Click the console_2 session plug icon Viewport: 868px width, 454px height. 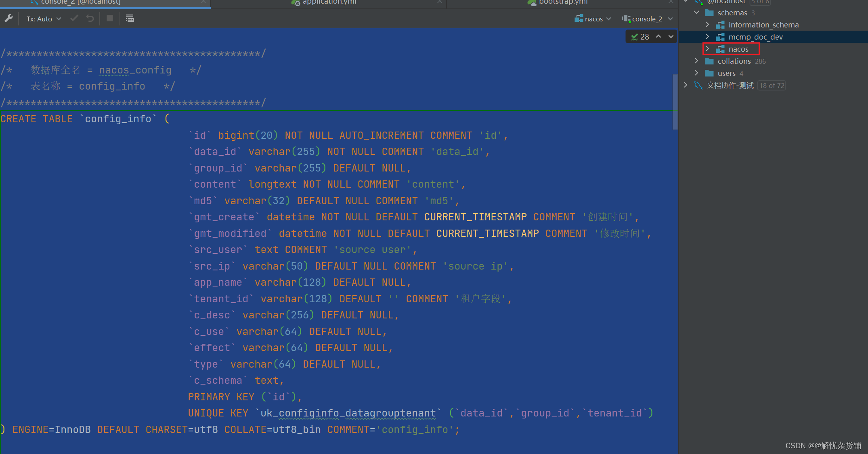coord(627,19)
